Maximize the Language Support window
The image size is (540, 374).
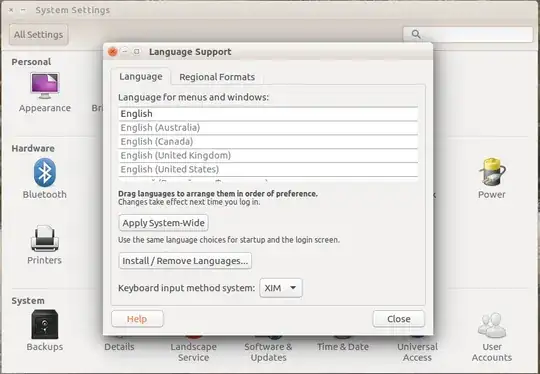[137, 51]
